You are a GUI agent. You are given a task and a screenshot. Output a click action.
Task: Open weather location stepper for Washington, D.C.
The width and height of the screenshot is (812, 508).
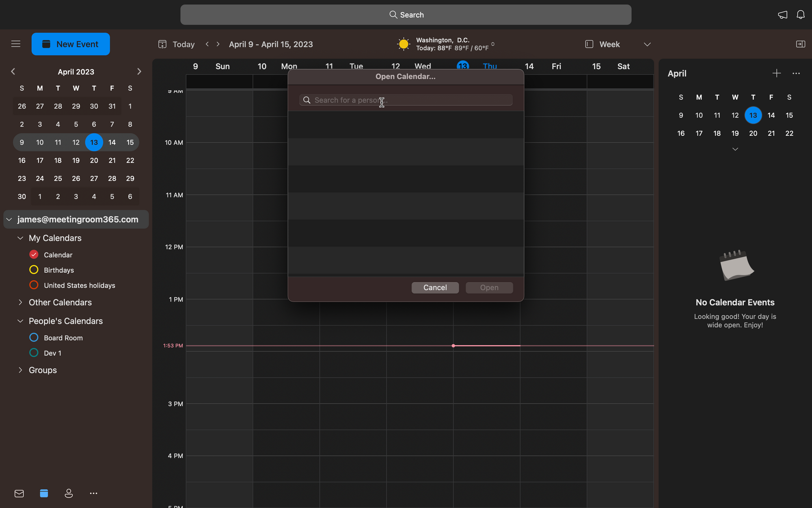pos(493,44)
